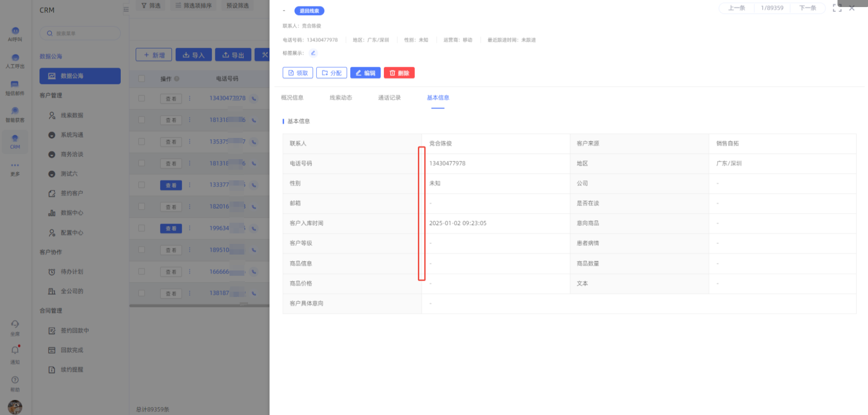Image resolution: width=868 pixels, height=415 pixels.
Task: Click the fullscreen expand icon in detail panel
Action: [837, 8]
